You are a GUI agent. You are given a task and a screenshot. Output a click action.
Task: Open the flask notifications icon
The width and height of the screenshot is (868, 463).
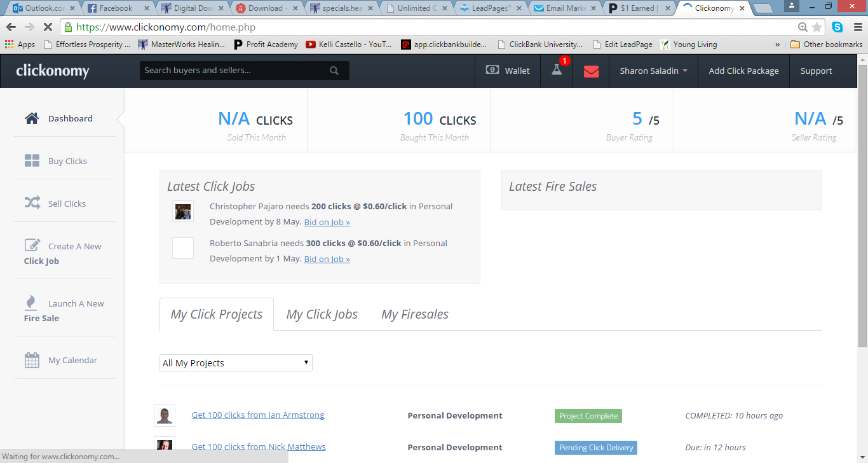point(557,70)
